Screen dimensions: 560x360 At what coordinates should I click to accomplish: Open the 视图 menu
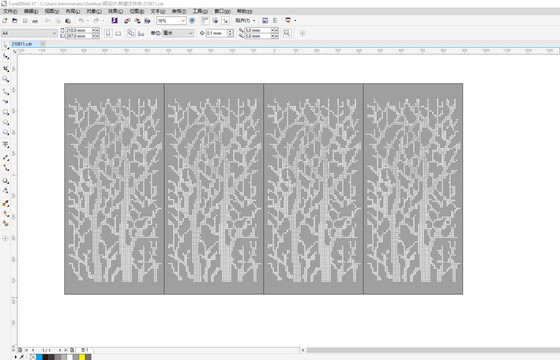[52, 11]
